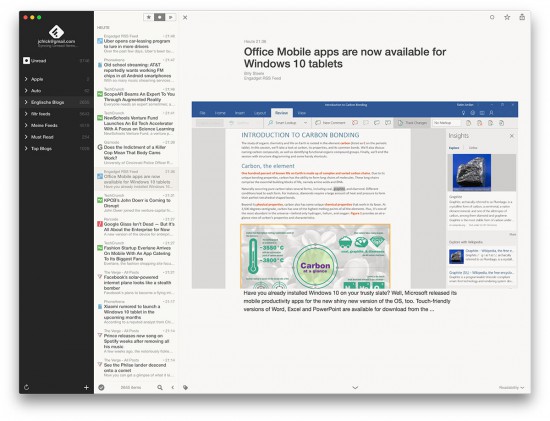The height and width of the screenshot is (421, 550).
Task: Expand the Auto folder chevron
Action: tap(26, 91)
